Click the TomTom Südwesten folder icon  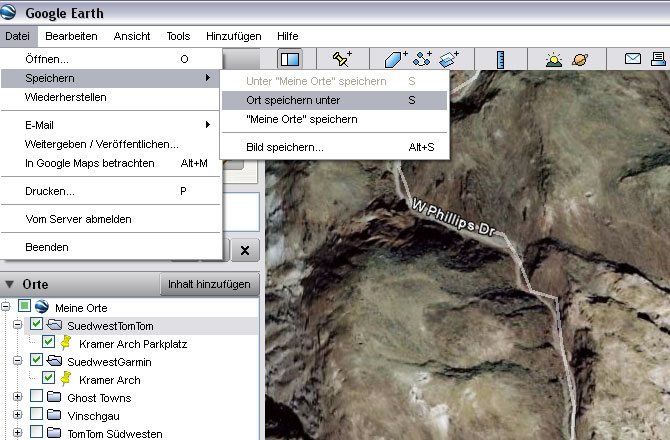click(54, 433)
